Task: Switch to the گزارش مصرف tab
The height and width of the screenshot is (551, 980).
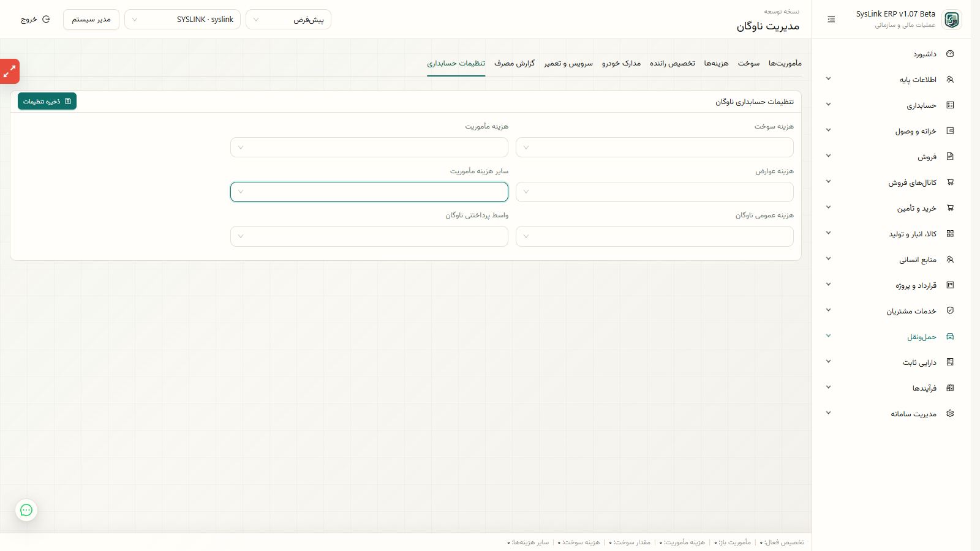Action: pyautogui.click(x=514, y=63)
